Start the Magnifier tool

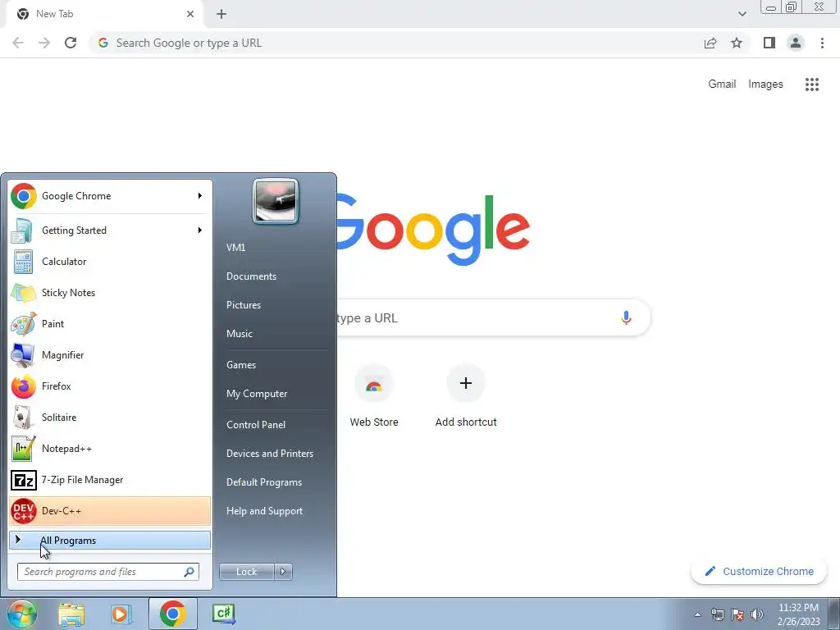coord(110,354)
